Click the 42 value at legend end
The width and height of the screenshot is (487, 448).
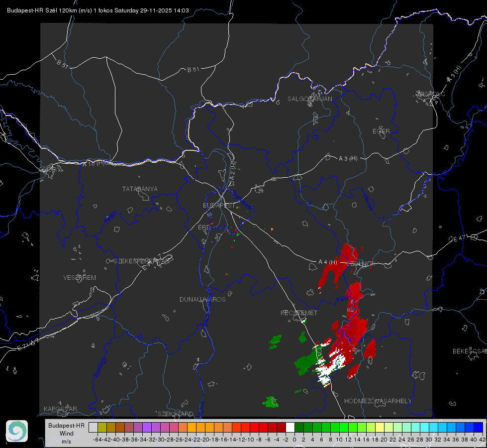click(x=482, y=440)
